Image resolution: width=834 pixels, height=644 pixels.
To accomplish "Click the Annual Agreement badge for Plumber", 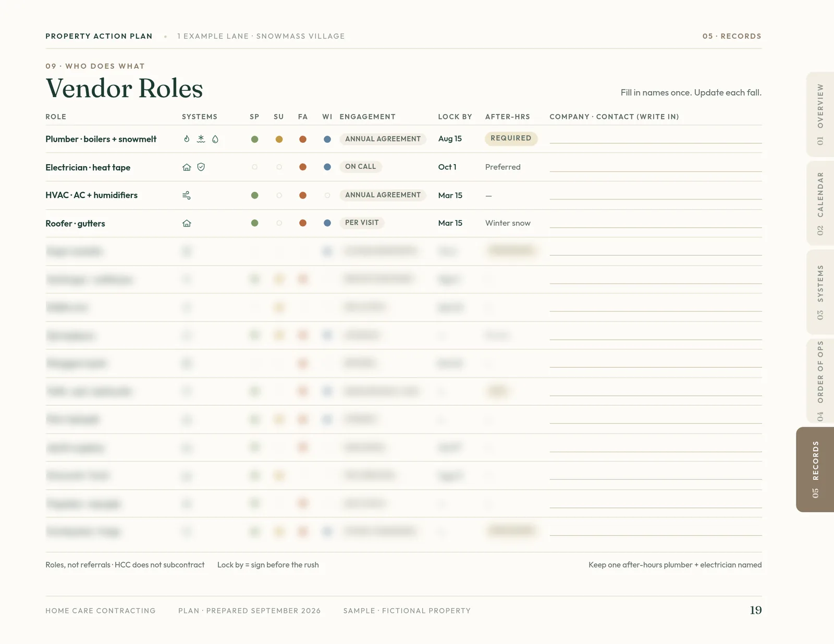I will [383, 139].
